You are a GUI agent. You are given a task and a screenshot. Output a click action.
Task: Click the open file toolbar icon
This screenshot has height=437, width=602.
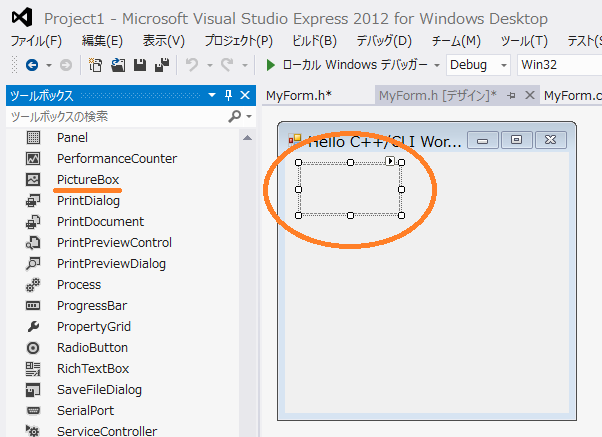pyautogui.click(x=118, y=65)
